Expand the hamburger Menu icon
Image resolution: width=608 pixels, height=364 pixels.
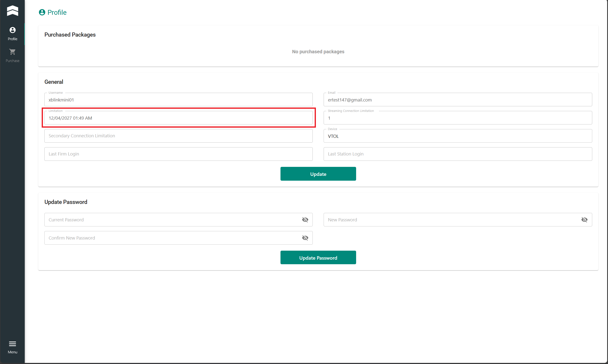(x=12, y=344)
